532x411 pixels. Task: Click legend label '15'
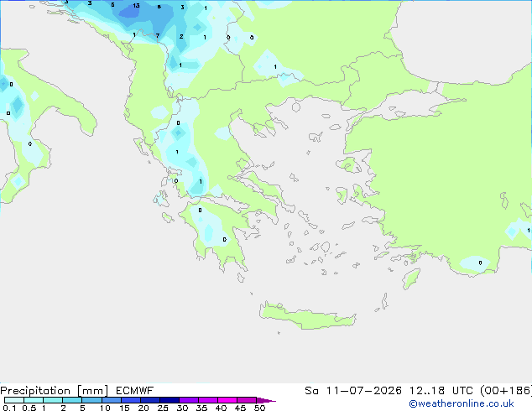point(124,408)
